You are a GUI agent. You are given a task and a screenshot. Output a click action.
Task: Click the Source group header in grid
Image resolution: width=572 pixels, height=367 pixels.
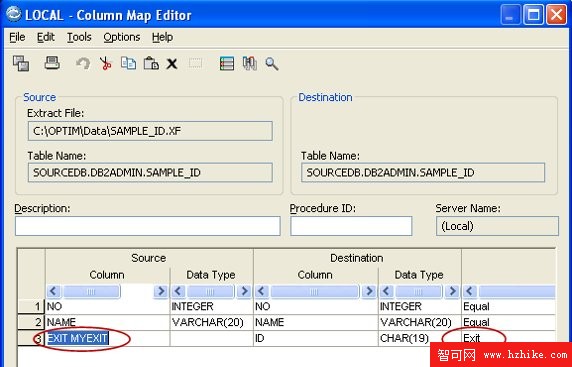pos(149,258)
